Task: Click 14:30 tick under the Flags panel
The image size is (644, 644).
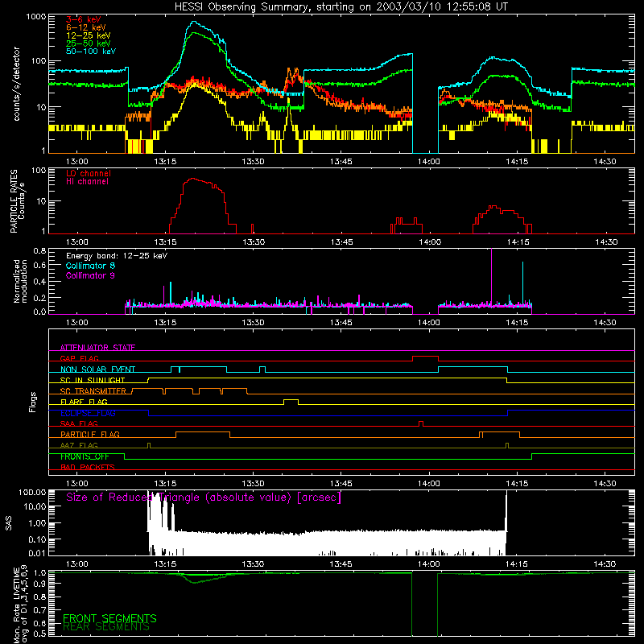Action: pyautogui.click(x=605, y=484)
